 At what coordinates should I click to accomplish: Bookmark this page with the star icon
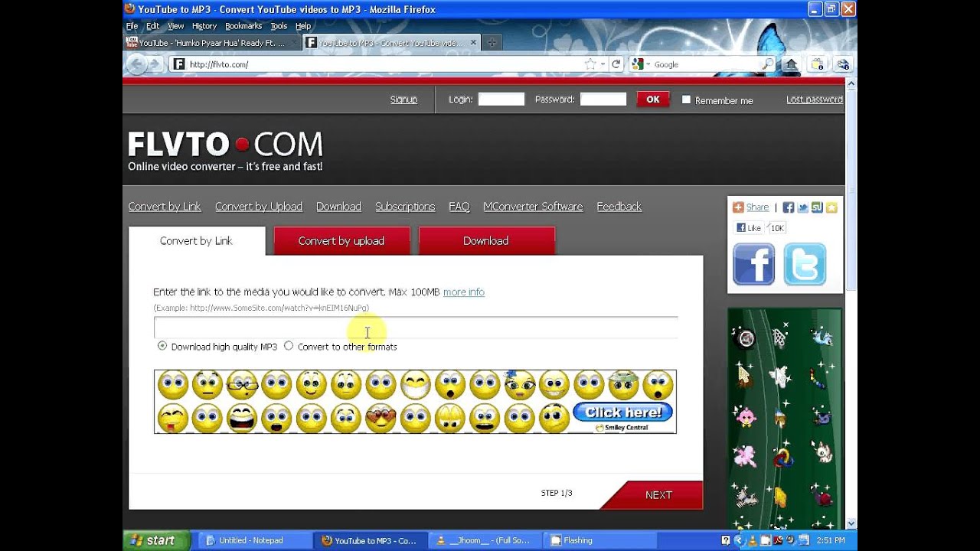(x=590, y=64)
